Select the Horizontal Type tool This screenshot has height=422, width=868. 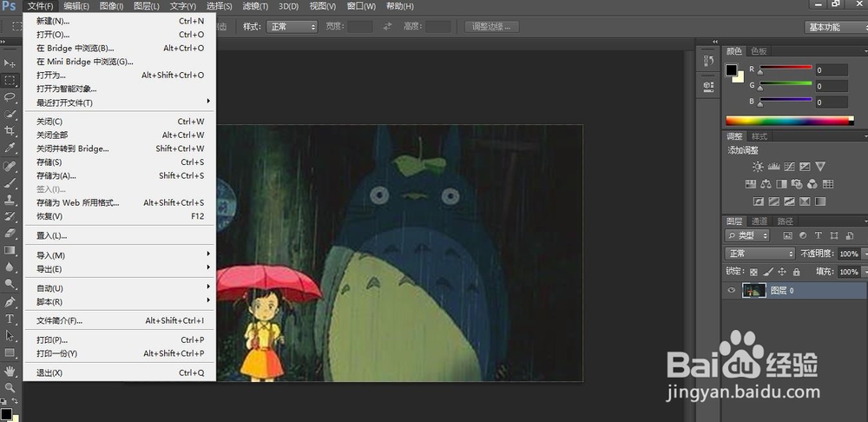point(10,319)
